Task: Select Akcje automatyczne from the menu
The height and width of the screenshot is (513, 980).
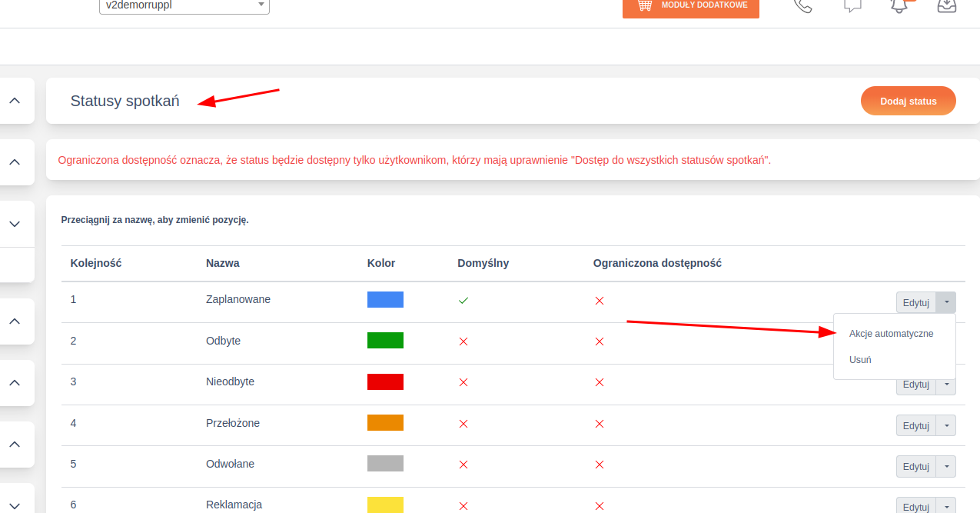Action: tap(891, 334)
